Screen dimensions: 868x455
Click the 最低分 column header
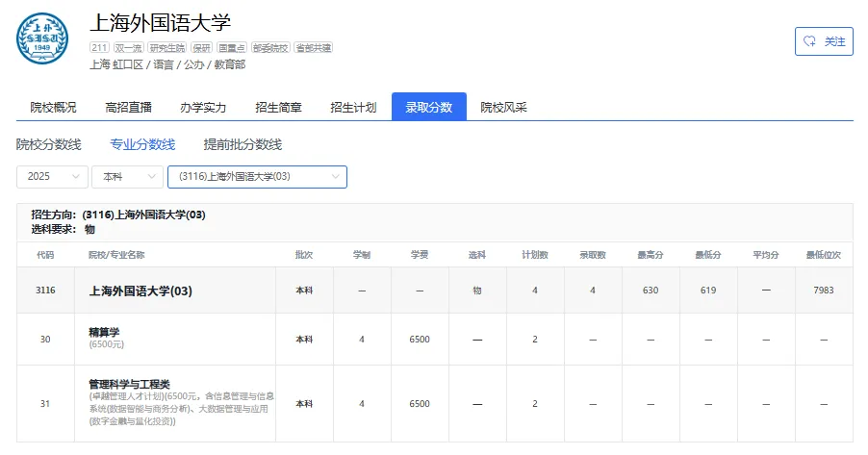(x=708, y=255)
